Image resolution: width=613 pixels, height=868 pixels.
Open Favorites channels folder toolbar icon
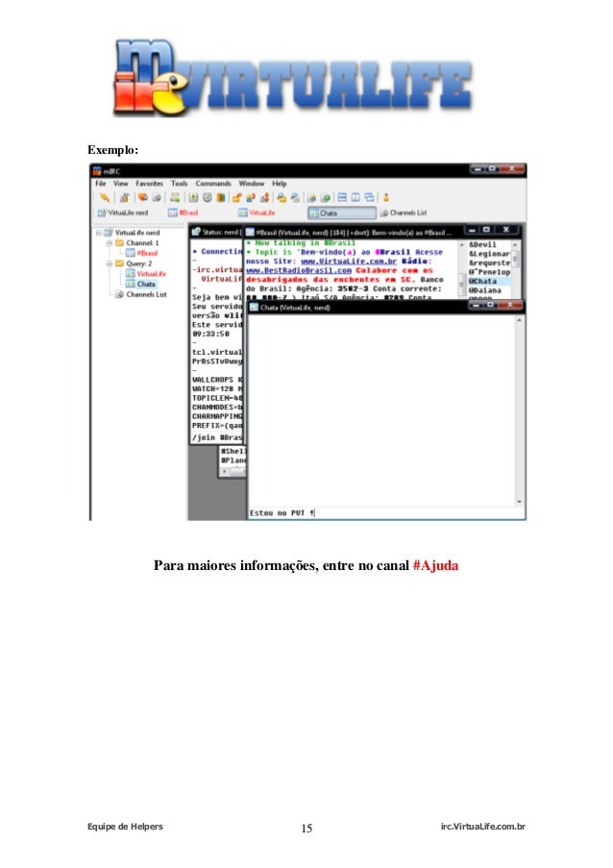143,197
